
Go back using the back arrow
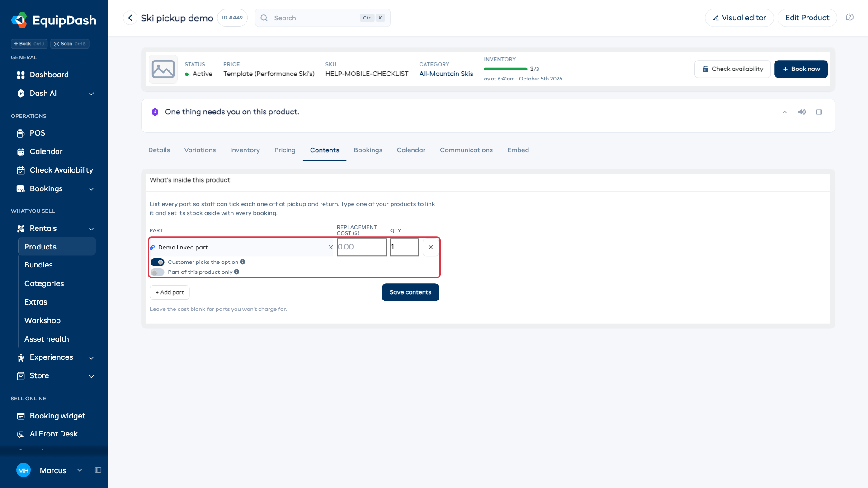[130, 18]
